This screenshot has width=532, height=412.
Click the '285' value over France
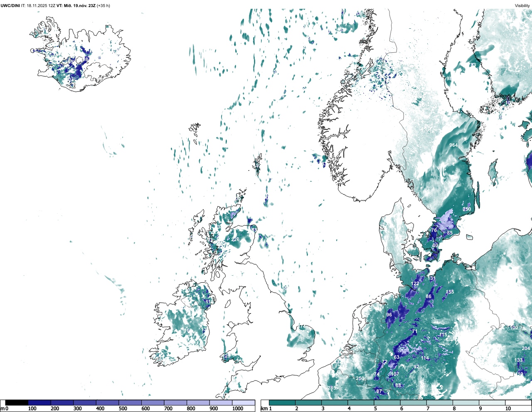point(332,388)
